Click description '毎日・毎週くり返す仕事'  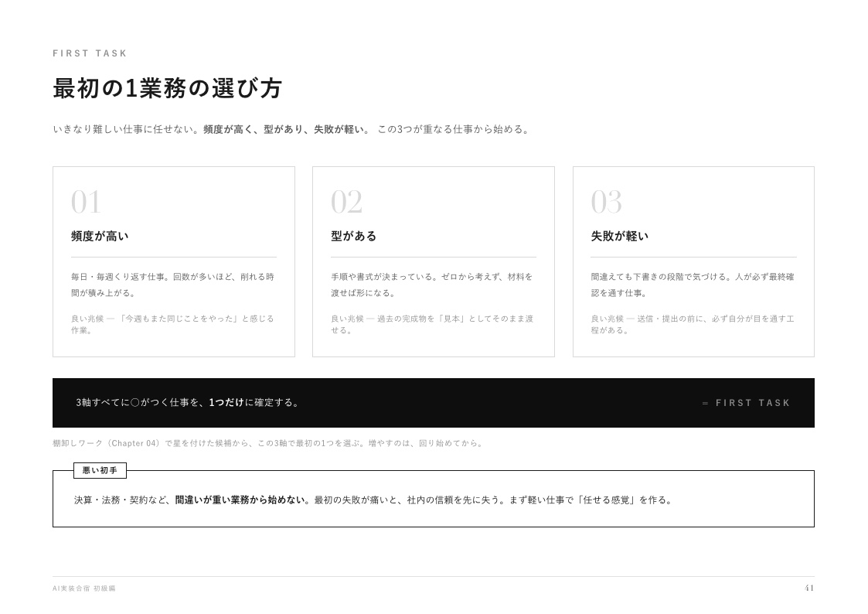172,285
